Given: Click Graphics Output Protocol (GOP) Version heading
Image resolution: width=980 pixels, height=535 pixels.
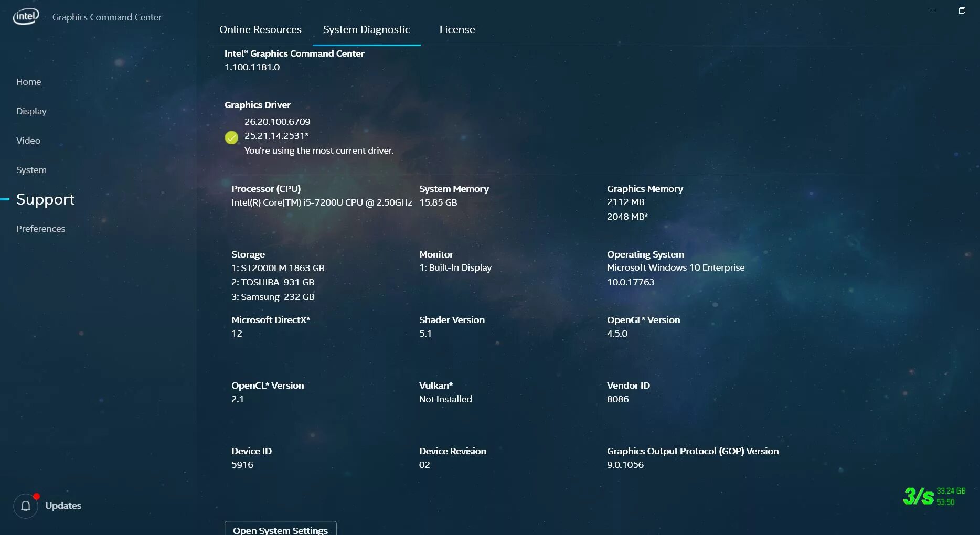Looking at the screenshot, I should 693,451.
